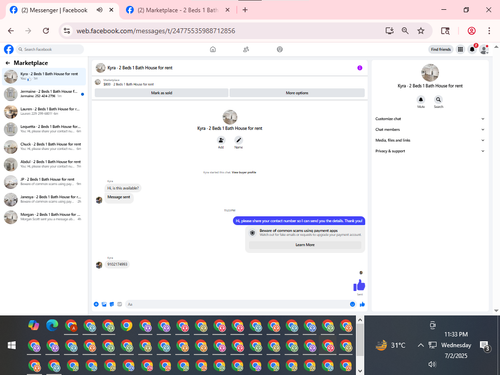Attach a file with photo icon
500x375 pixels.
104,304
